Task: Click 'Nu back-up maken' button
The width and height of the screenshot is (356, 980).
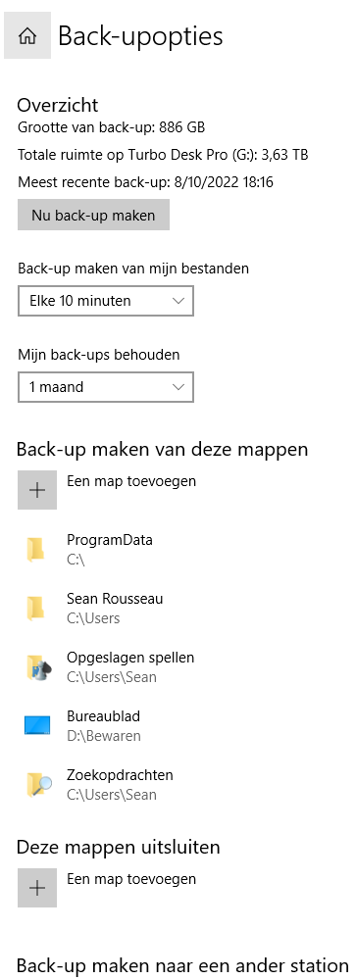Action: (93, 215)
